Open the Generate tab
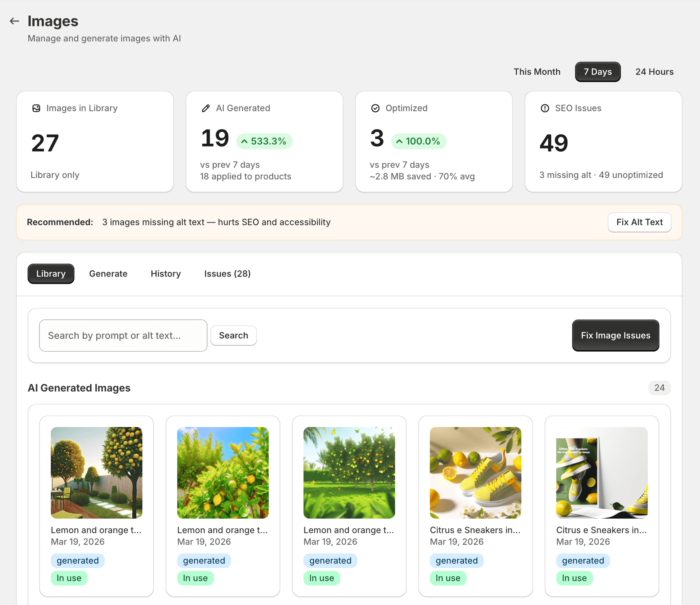700x605 pixels. [x=108, y=274]
